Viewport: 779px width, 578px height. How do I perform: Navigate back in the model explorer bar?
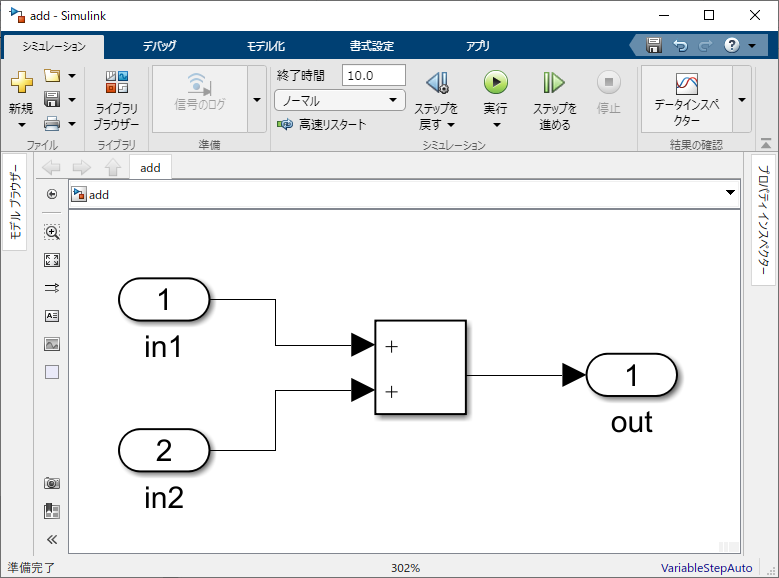pos(51,167)
